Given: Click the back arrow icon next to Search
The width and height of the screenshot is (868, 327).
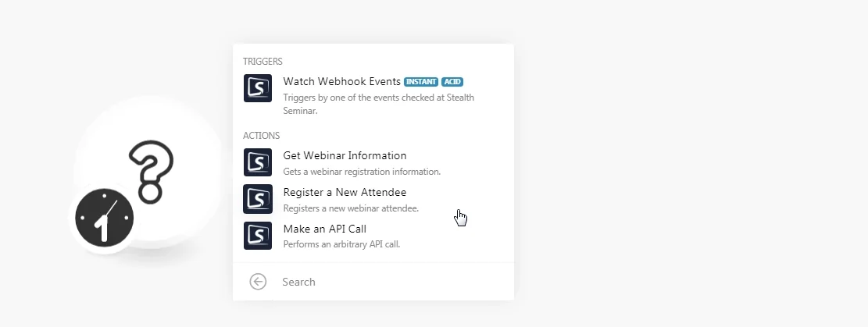Looking at the screenshot, I should click(x=258, y=282).
